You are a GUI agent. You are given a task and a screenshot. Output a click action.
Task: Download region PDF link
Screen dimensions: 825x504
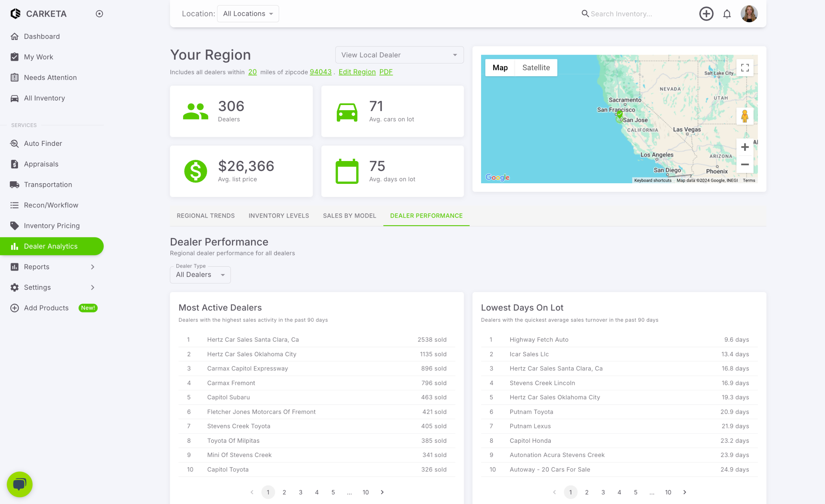[386, 72]
